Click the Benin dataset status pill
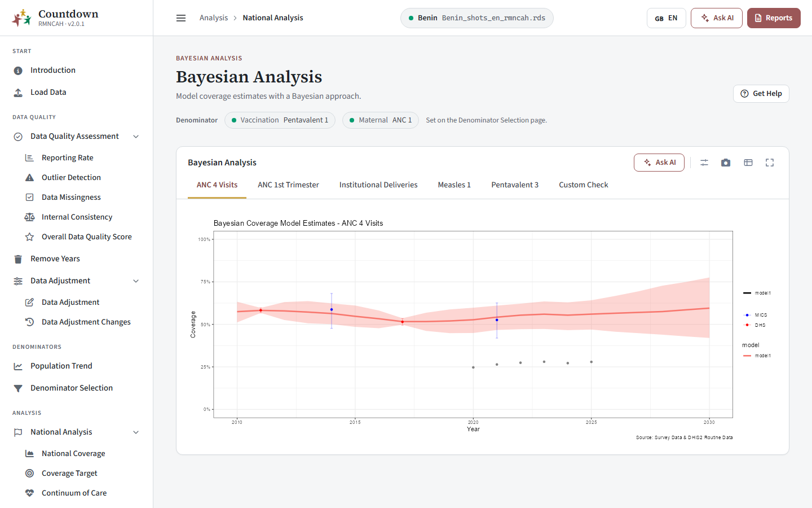This screenshot has height=508, width=812. point(477,18)
